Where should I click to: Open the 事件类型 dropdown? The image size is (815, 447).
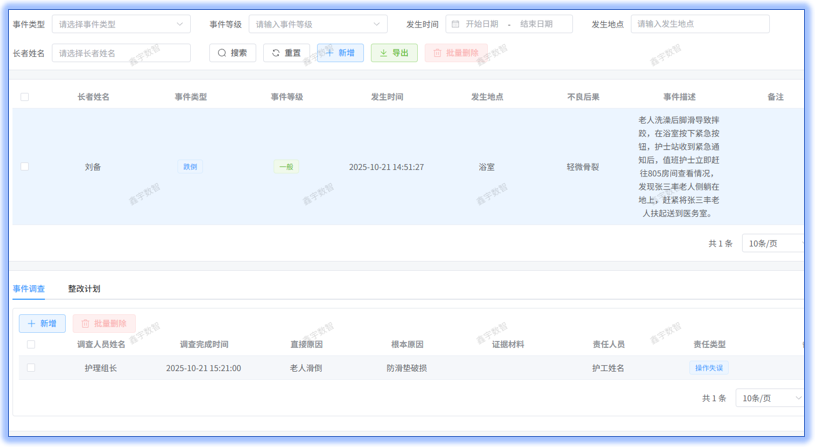121,24
